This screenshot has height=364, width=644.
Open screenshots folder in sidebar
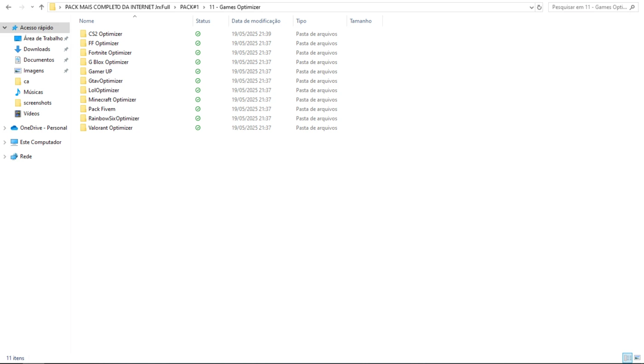(37, 103)
